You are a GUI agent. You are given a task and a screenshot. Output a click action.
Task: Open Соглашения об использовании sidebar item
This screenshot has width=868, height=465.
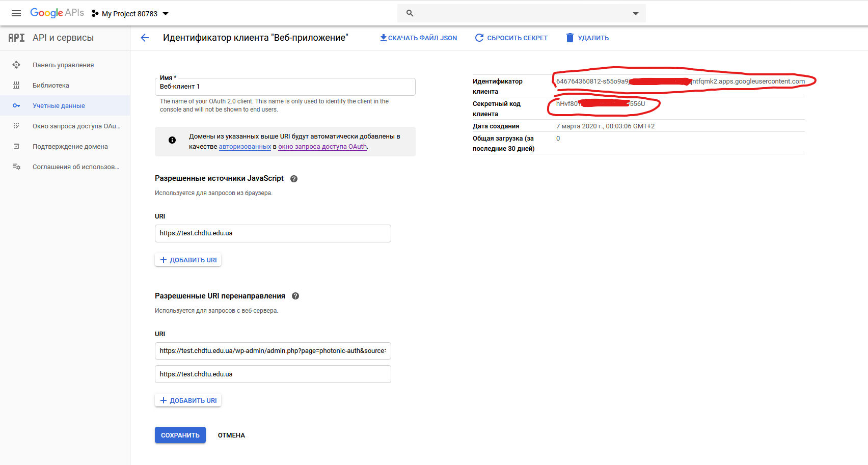[x=65, y=167]
